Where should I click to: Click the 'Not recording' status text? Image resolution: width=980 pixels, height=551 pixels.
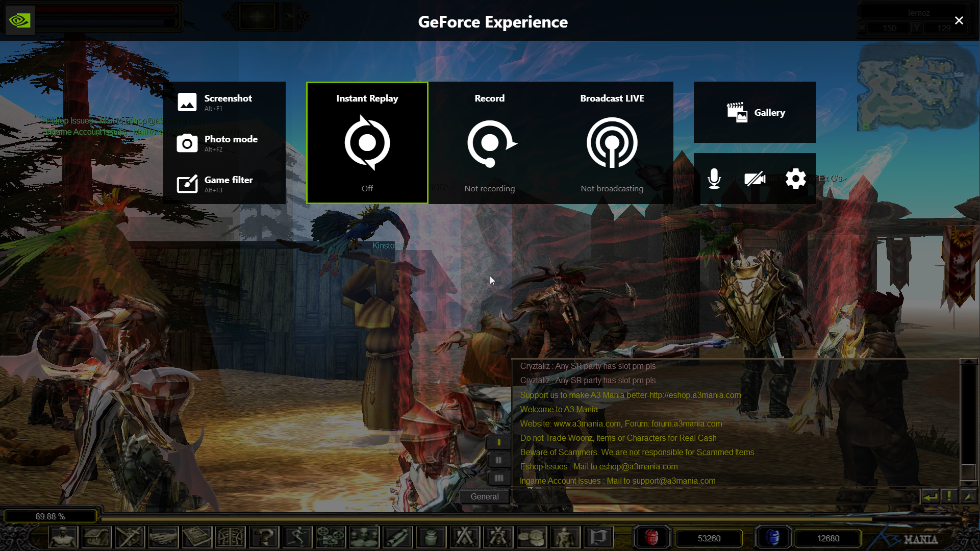click(490, 188)
